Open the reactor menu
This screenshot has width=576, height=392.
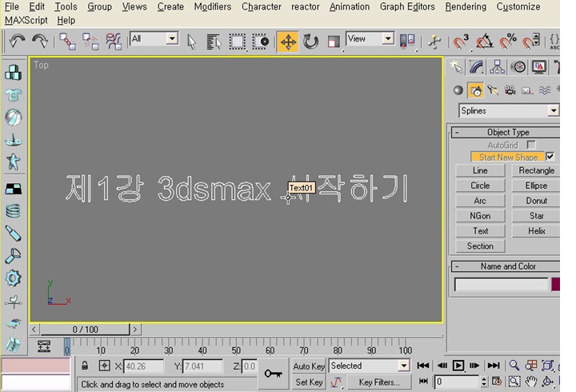306,6
